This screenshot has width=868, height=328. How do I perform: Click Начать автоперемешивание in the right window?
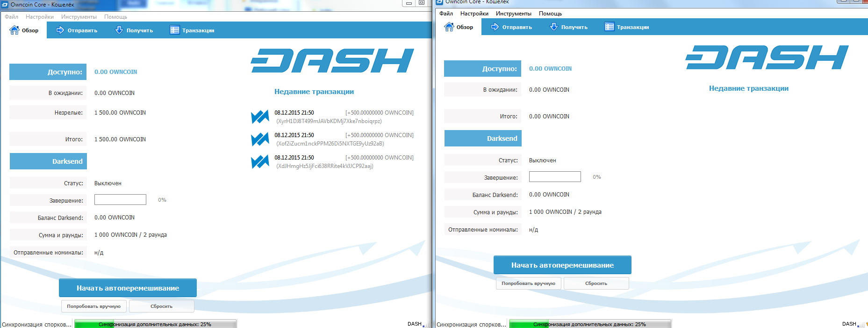click(x=562, y=265)
